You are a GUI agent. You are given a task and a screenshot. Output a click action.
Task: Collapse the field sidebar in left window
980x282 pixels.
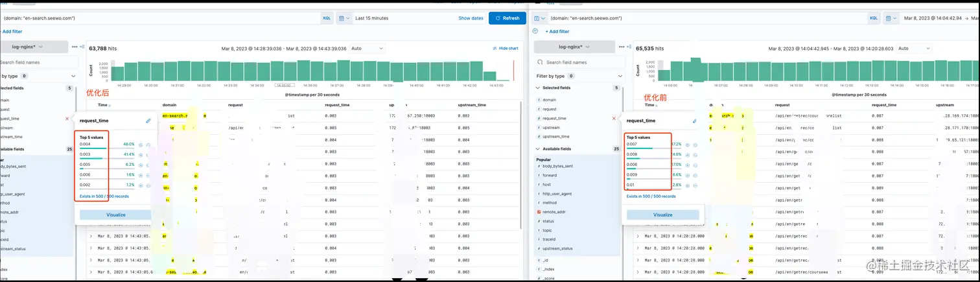coord(82,47)
